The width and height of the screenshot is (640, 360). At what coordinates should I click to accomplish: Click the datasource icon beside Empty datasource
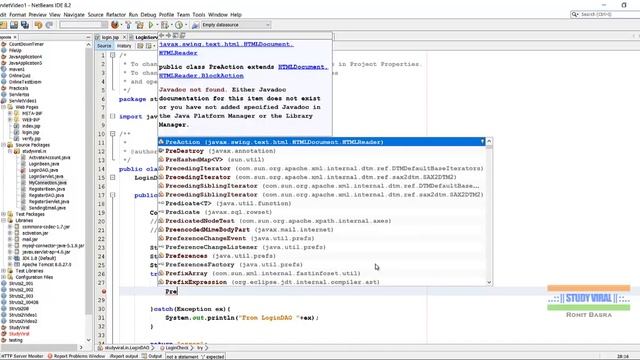[x=196, y=25]
